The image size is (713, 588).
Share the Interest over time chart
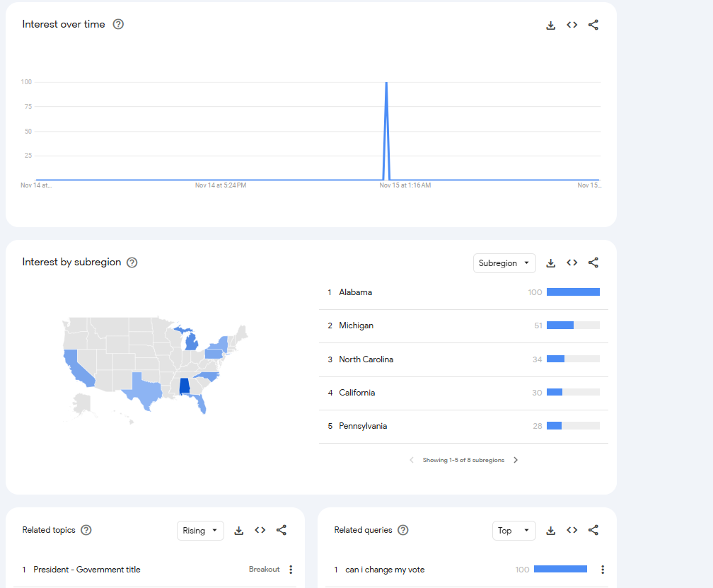click(x=593, y=25)
